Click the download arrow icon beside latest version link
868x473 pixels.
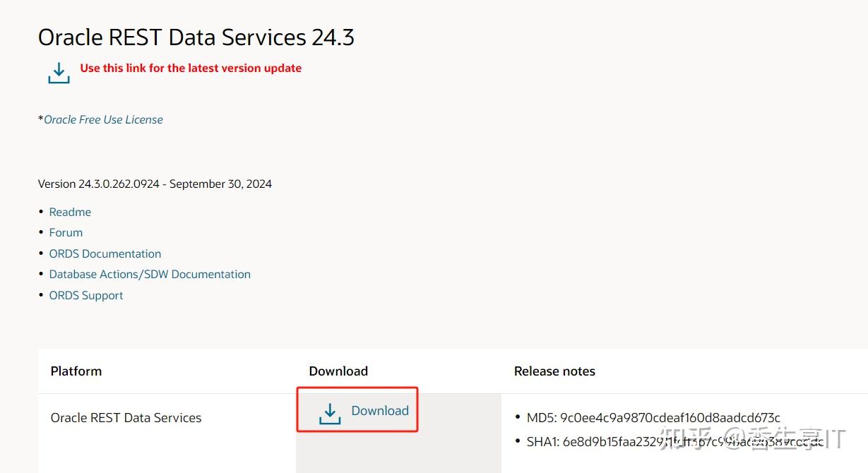point(59,73)
